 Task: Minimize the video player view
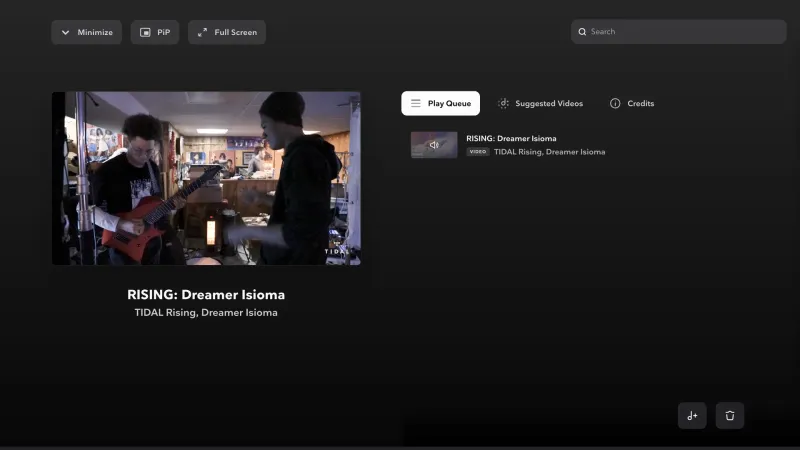tap(86, 32)
